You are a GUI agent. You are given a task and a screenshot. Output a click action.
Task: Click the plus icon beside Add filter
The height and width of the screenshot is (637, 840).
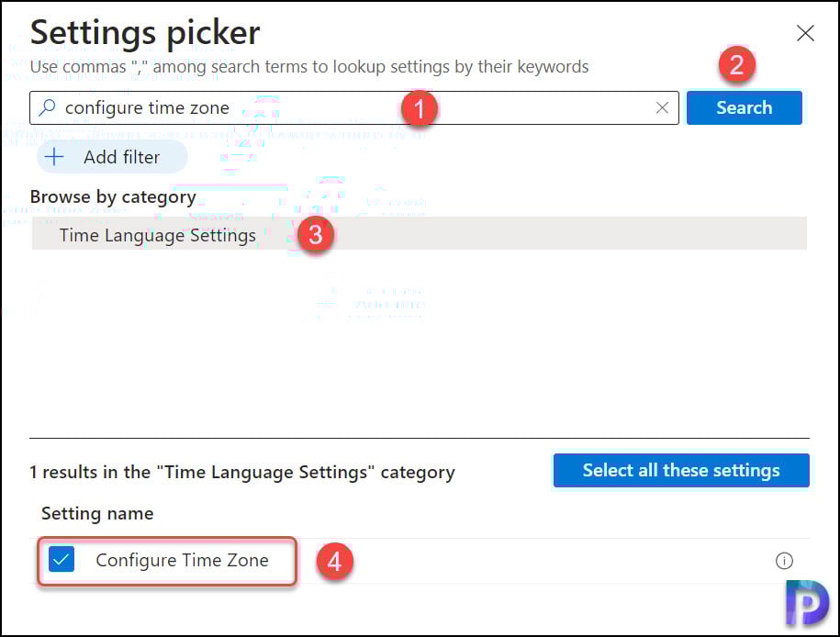[54, 157]
